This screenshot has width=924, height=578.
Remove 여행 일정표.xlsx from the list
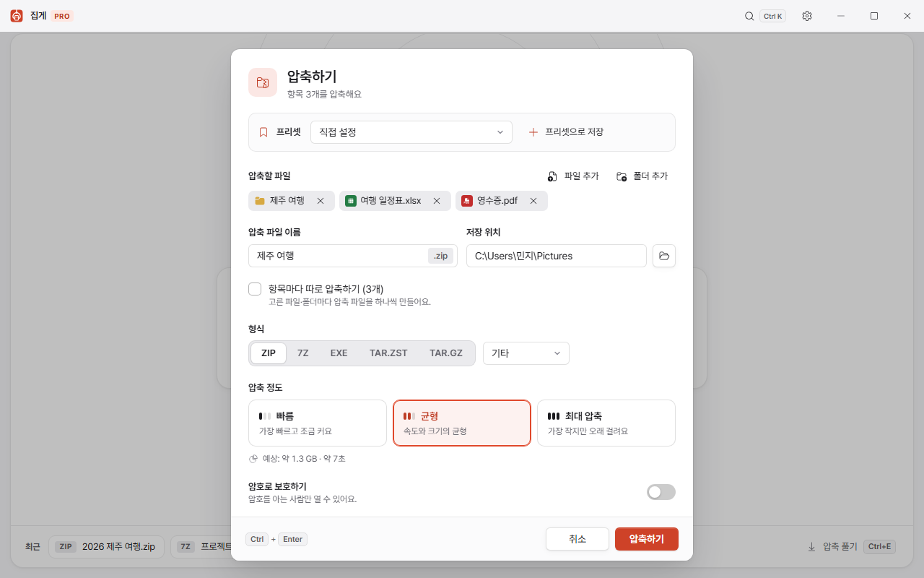click(x=437, y=201)
